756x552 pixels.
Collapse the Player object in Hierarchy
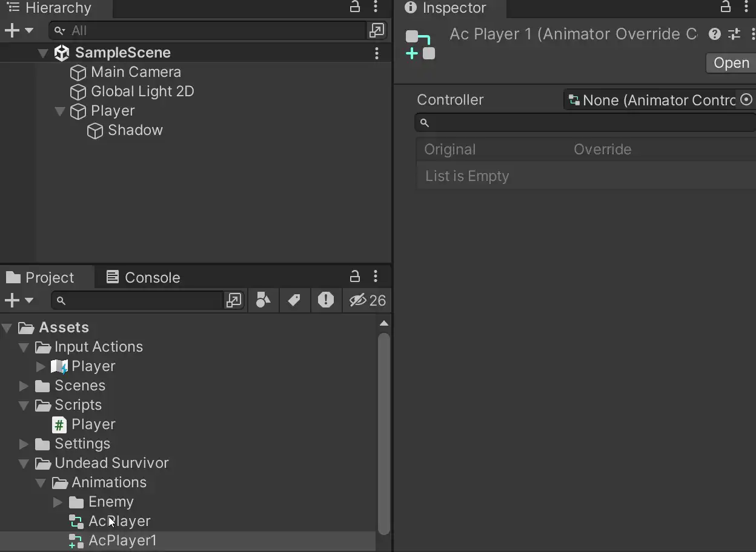(59, 111)
